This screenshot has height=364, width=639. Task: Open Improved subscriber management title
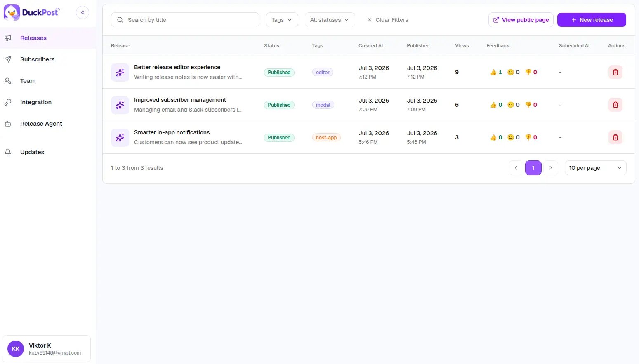(180, 100)
